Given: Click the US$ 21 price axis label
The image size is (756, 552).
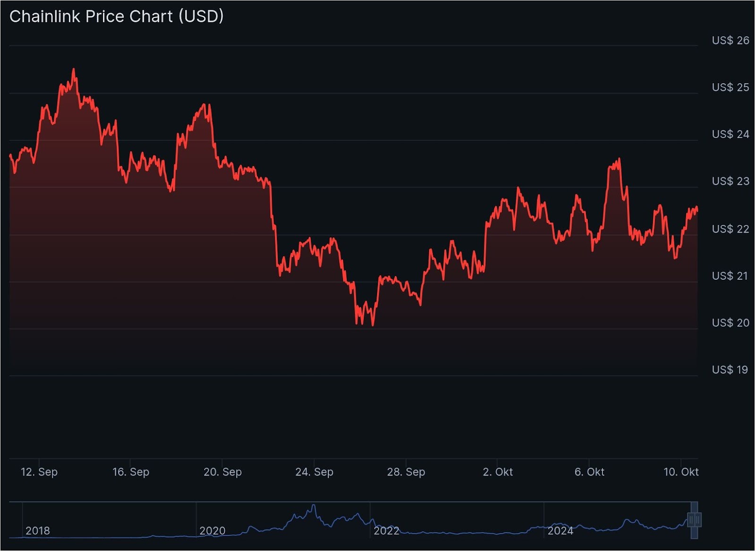Looking at the screenshot, I should 730,276.
